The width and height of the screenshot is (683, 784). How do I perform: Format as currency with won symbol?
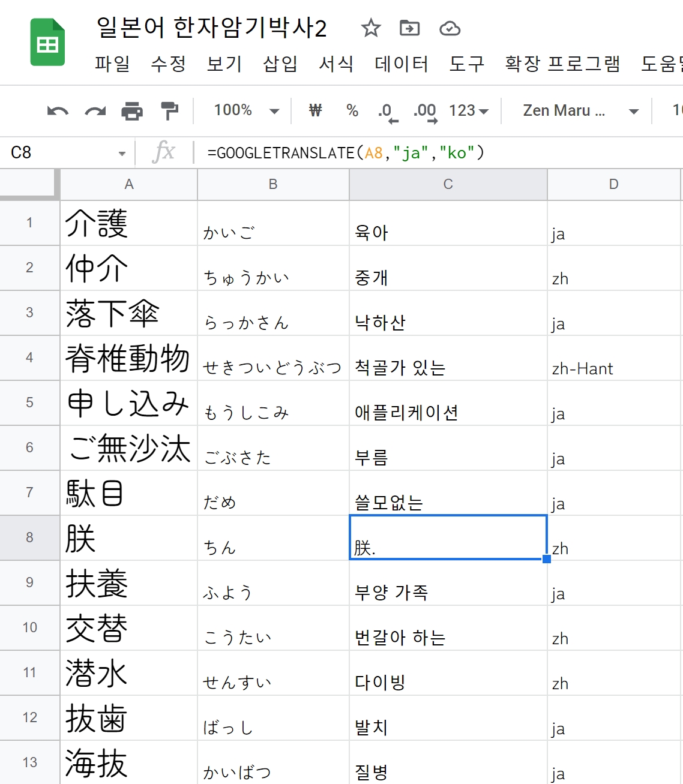pos(315,111)
